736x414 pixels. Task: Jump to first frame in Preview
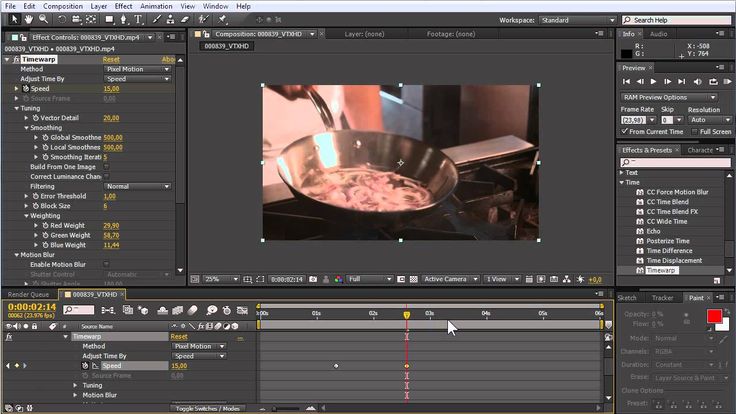[626, 82]
